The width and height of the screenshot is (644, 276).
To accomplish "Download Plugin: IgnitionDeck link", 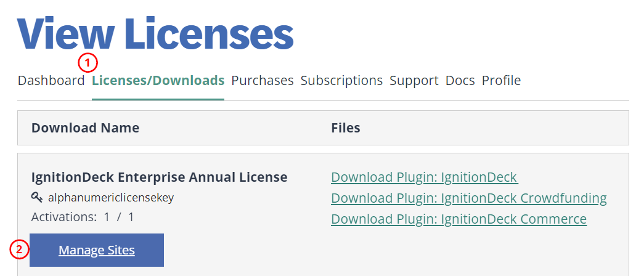I will pos(424,177).
